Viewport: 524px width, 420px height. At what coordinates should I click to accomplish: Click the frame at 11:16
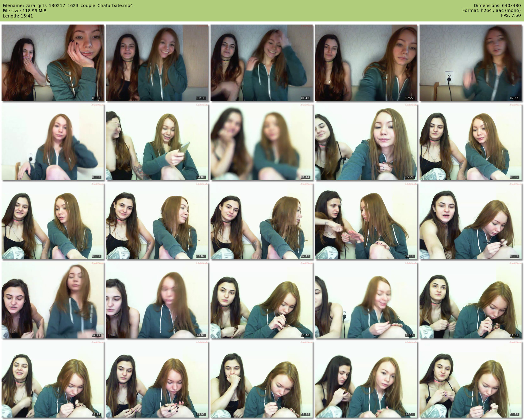click(366, 300)
